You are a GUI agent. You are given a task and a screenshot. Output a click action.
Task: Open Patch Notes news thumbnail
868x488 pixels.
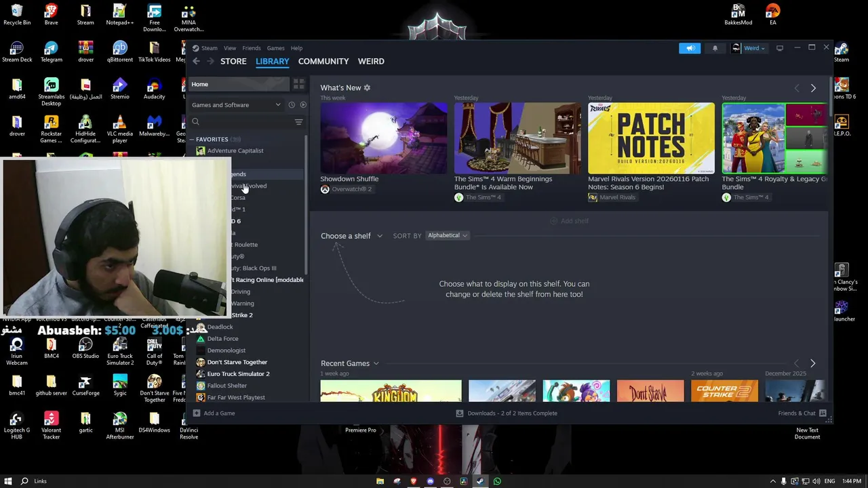(x=651, y=138)
